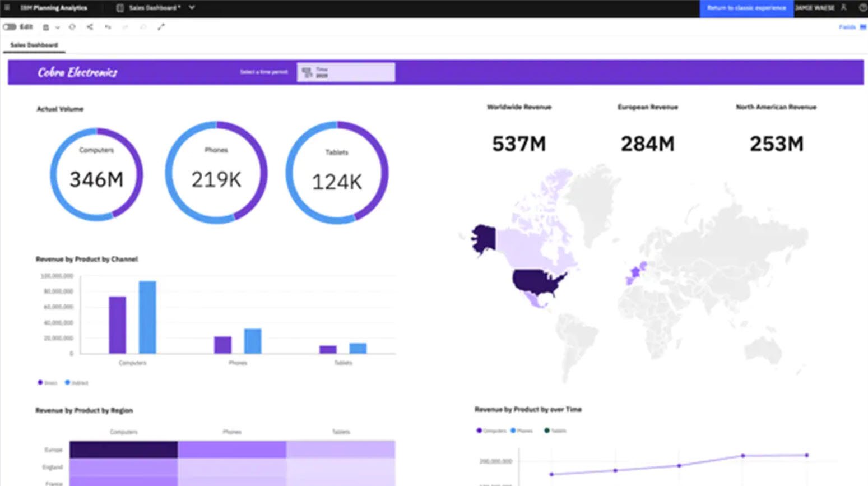Toggle the Phones legend in line chart
Image resolution: width=868 pixels, height=486 pixels.
coord(521,431)
